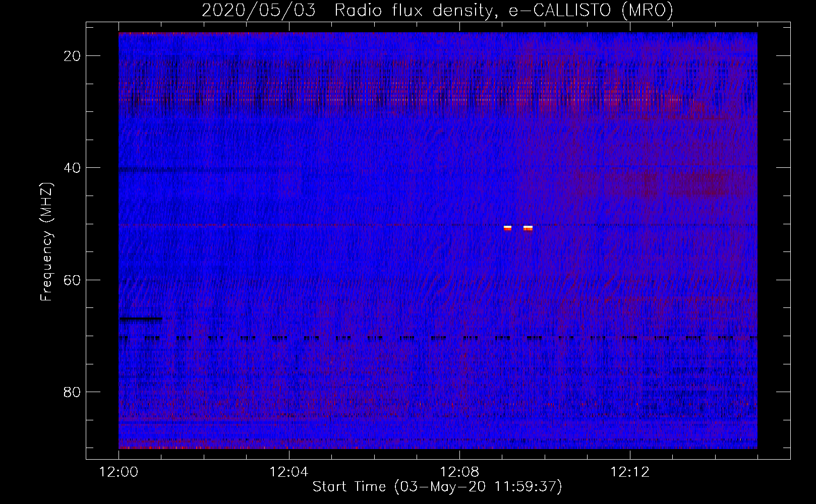This screenshot has width=816, height=504.
Task: Click the 40 MHz frequency tick label
Action: point(73,168)
